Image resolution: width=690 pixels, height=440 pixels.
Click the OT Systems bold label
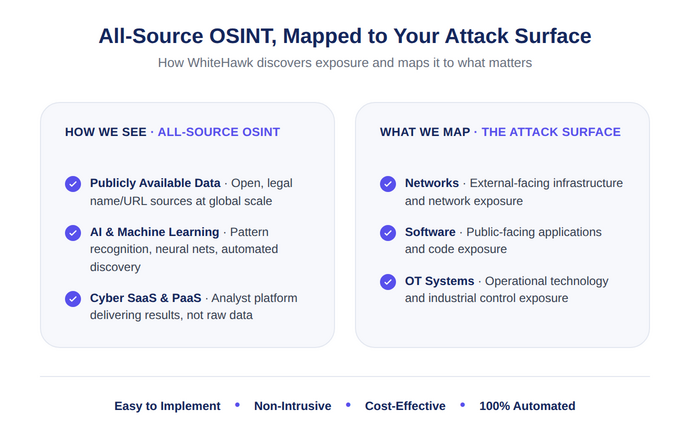point(440,281)
